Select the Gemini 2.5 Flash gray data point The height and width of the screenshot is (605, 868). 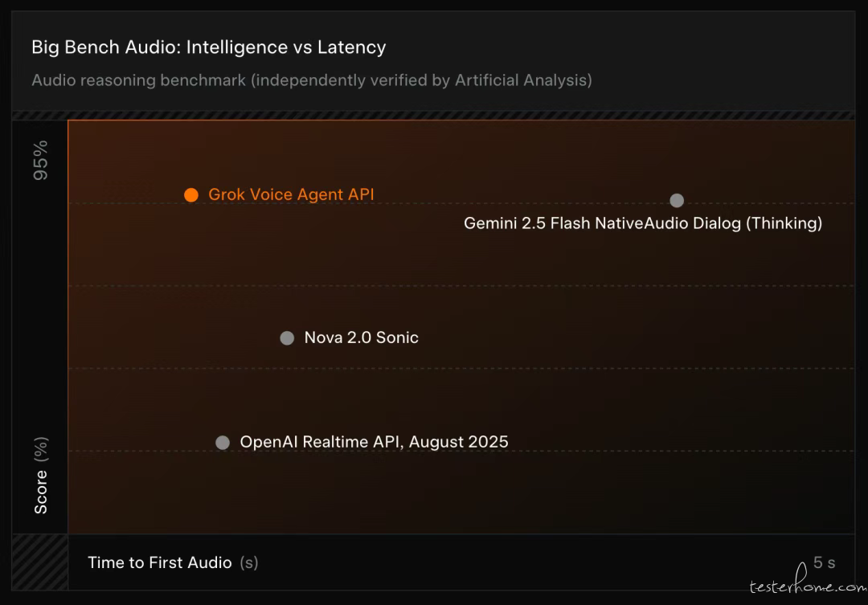point(677,200)
